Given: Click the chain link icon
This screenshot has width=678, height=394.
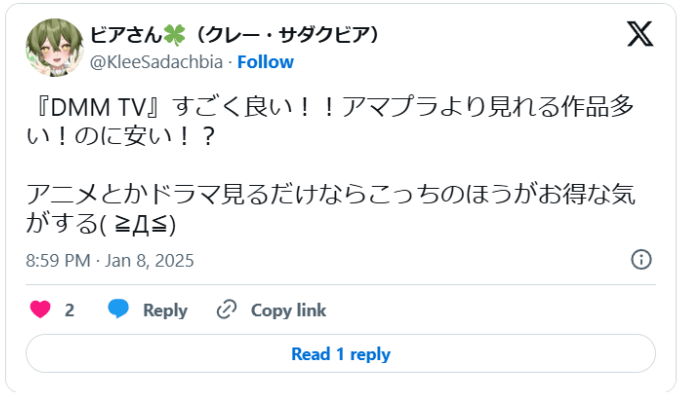Looking at the screenshot, I should pos(227,310).
